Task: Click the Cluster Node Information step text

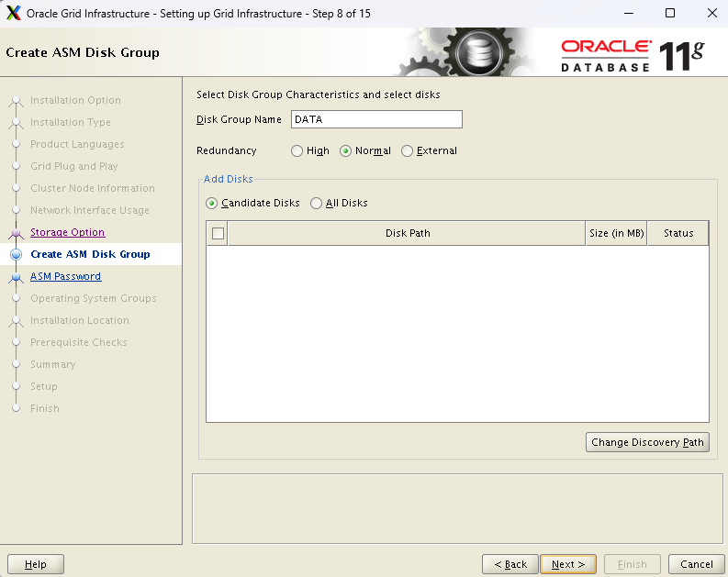Action: [93, 188]
